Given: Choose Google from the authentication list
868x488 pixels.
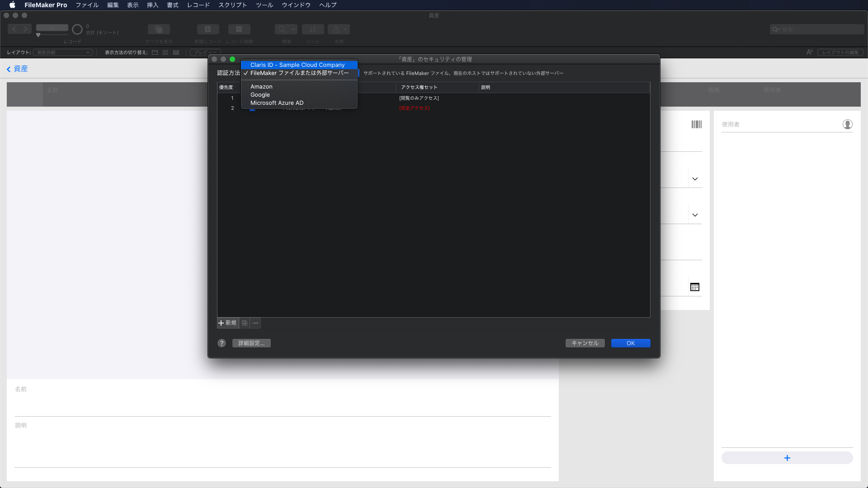Looking at the screenshot, I should point(260,95).
